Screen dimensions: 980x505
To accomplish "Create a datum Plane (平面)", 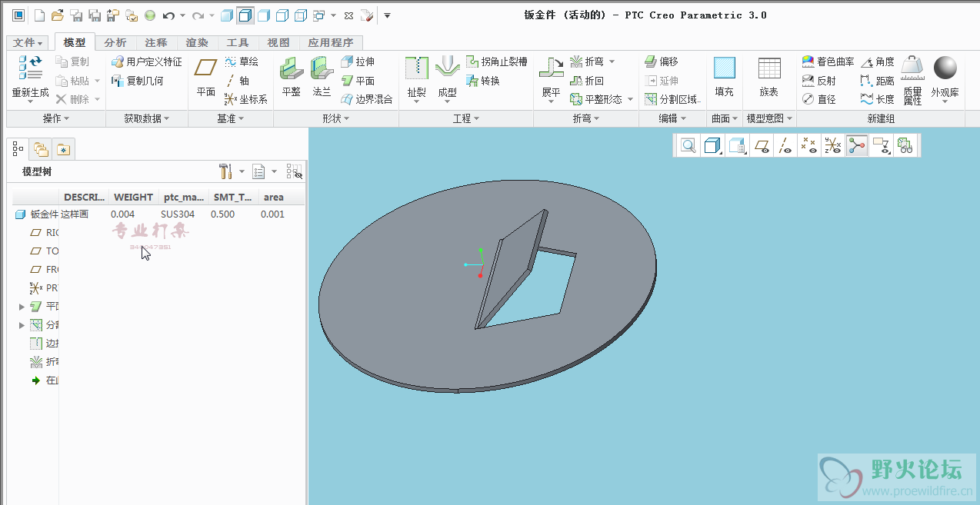I will pos(205,75).
